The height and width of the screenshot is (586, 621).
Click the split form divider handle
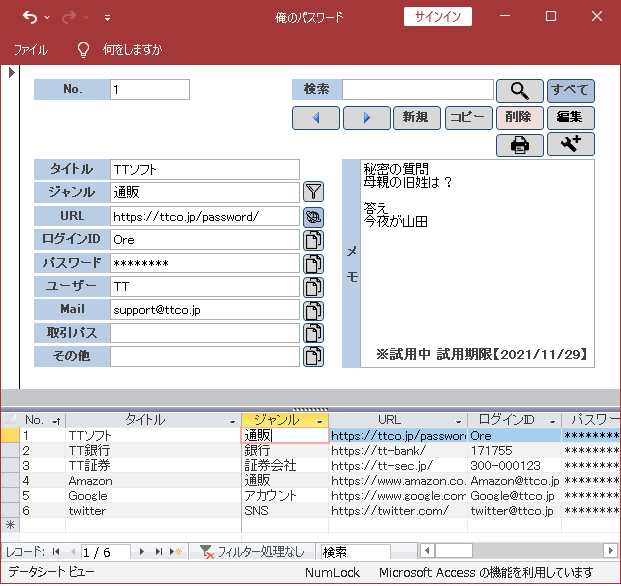[x=310, y=409]
